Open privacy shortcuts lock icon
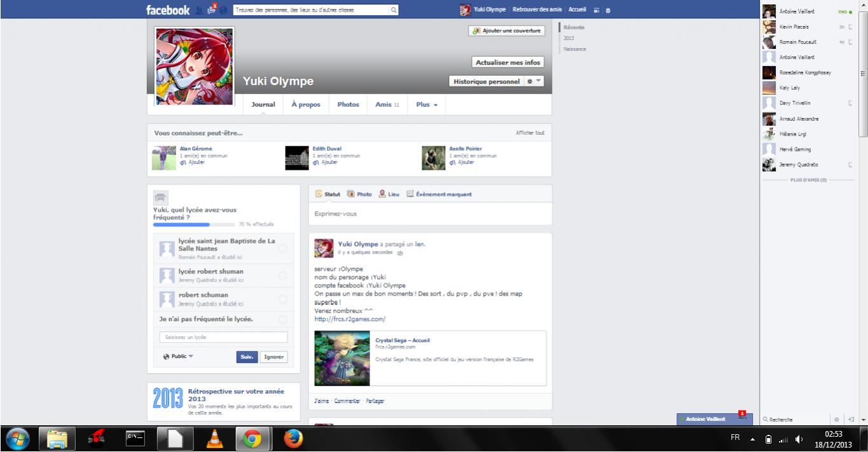The height and width of the screenshot is (452, 868). [596, 10]
